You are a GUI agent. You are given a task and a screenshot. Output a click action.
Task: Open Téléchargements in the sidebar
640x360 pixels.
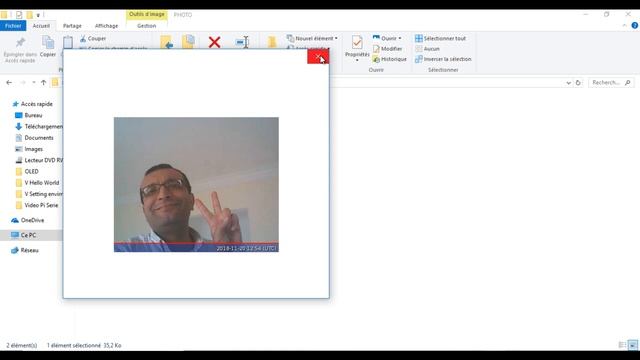coord(39,127)
